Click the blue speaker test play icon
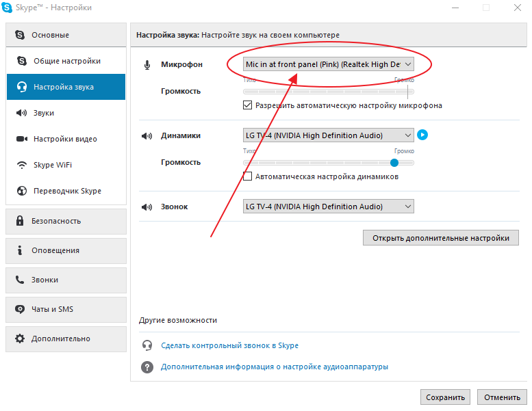This screenshot has width=532, height=411. click(422, 135)
